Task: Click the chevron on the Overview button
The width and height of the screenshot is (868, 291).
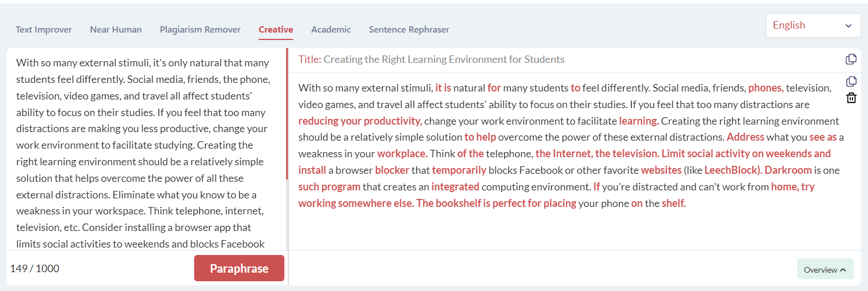Action: (843, 269)
